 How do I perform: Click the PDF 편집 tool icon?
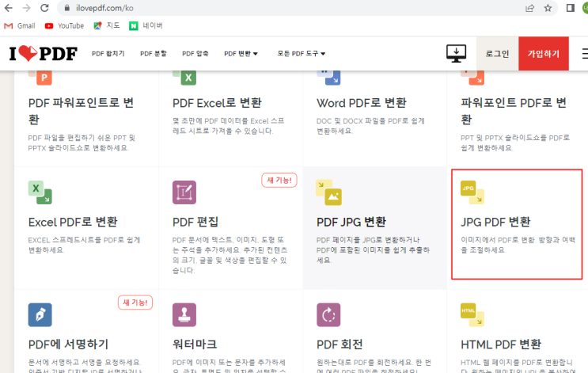coord(184,192)
